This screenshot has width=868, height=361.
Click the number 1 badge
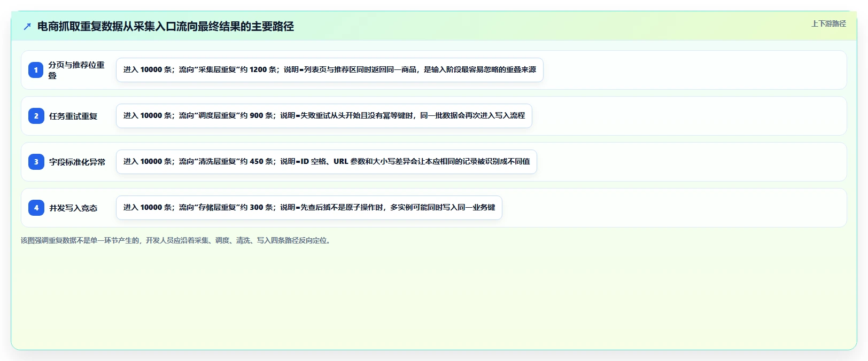click(x=36, y=70)
